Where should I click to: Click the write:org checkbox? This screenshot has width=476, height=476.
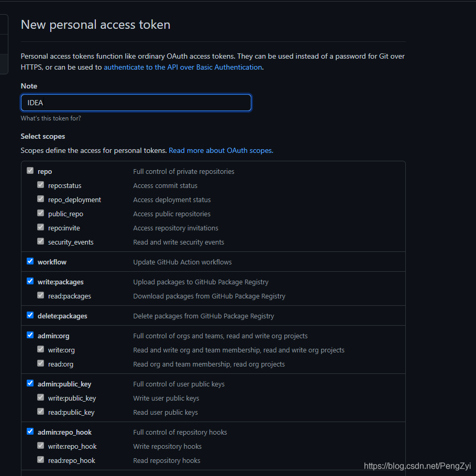pyautogui.click(x=41, y=349)
